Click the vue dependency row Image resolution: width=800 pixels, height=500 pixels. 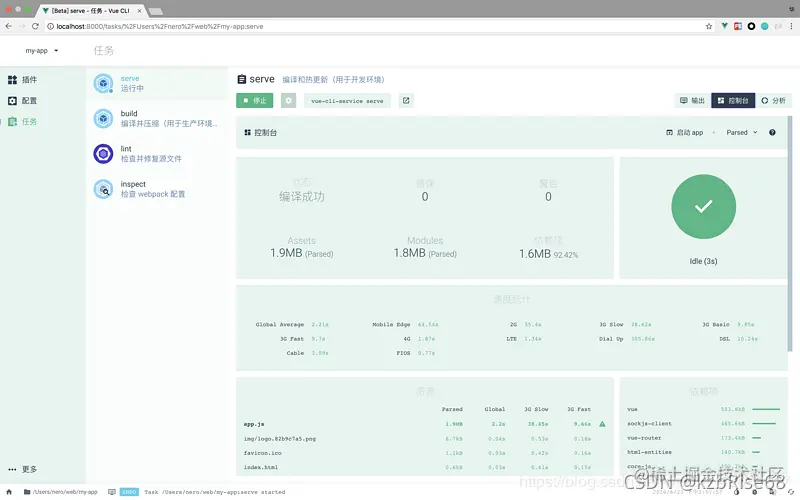[x=704, y=409]
